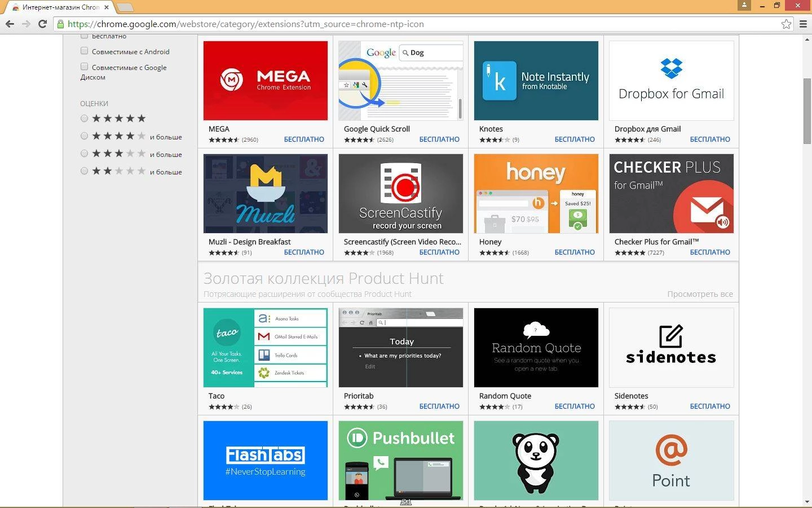Bookmark this page with the star icon
Image resolution: width=812 pixels, height=508 pixels.
pos(786,24)
